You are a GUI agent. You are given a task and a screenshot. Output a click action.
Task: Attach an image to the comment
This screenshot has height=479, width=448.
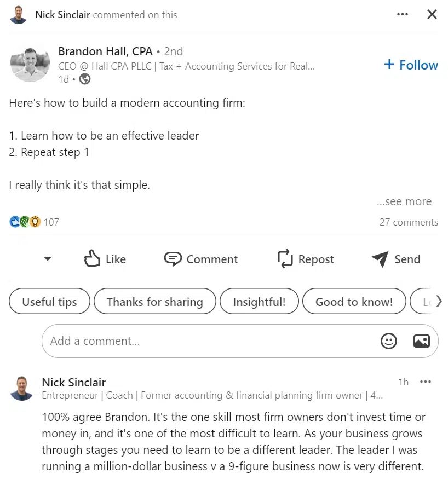point(421,341)
